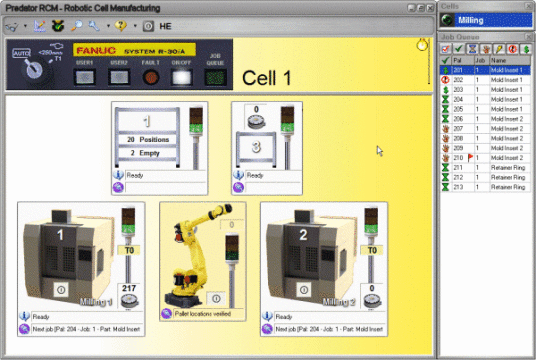Click the black checkmark badge toolbar icon
Screen dimensions: 536x360
[x=58, y=26]
